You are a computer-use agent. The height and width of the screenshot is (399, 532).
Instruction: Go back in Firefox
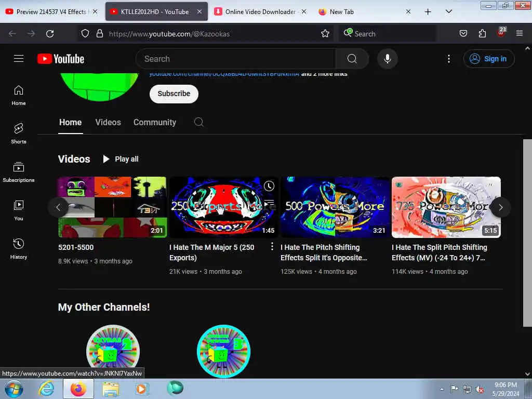coord(12,34)
